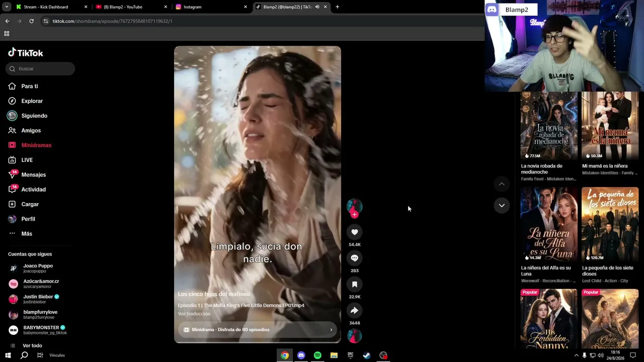644x362 pixels.
Task: Like the video with the heart icon
Action: tap(355, 232)
